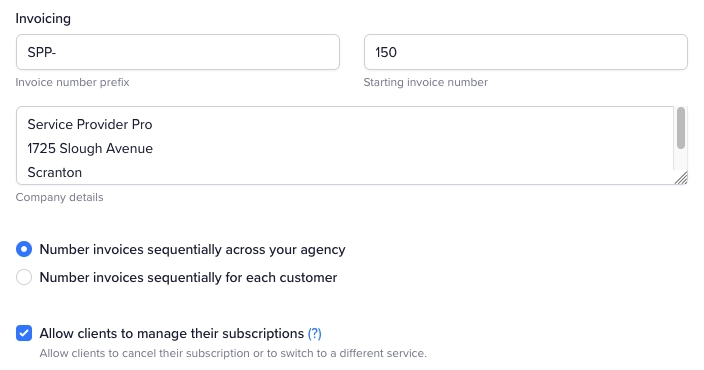Click the 'Company details' caption
Image resolution: width=704 pixels, height=370 pixels.
[x=59, y=198]
